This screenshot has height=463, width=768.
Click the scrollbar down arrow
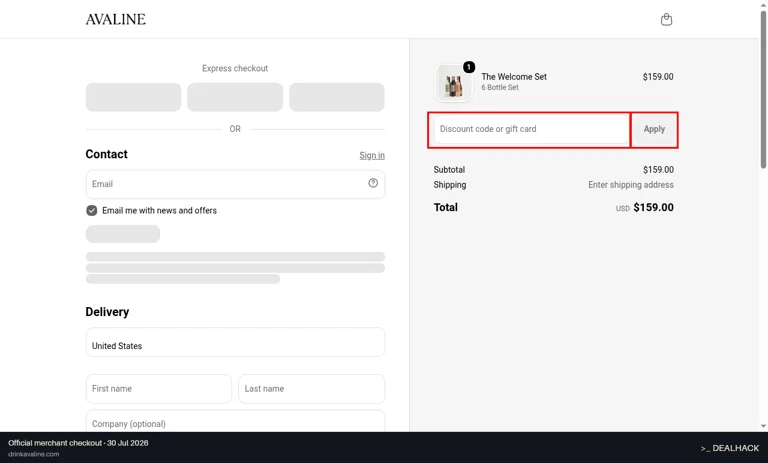coord(763,427)
